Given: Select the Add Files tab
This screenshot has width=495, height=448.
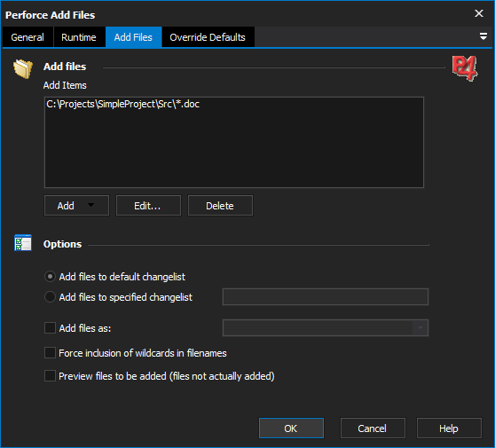Looking at the screenshot, I should (x=133, y=37).
